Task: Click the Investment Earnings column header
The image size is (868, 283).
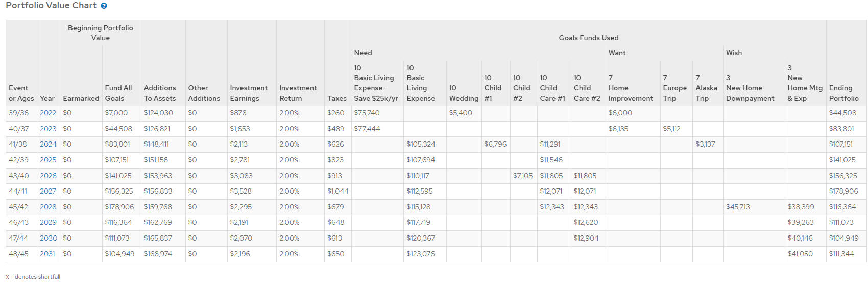Action: point(248,93)
